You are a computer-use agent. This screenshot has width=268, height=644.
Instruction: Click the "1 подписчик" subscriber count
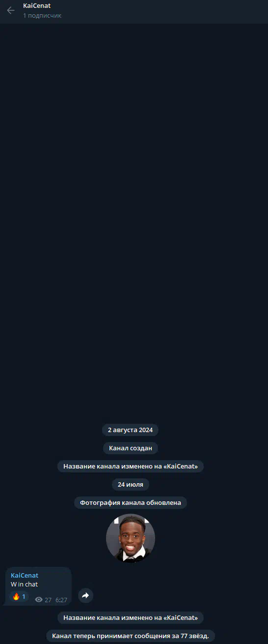42,16
